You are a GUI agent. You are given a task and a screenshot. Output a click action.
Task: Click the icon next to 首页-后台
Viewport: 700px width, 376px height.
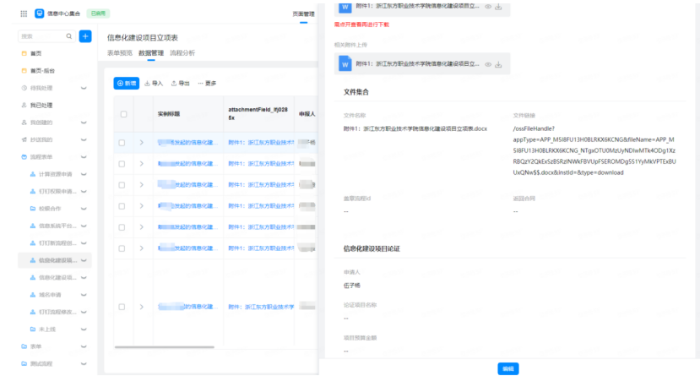(x=24, y=71)
